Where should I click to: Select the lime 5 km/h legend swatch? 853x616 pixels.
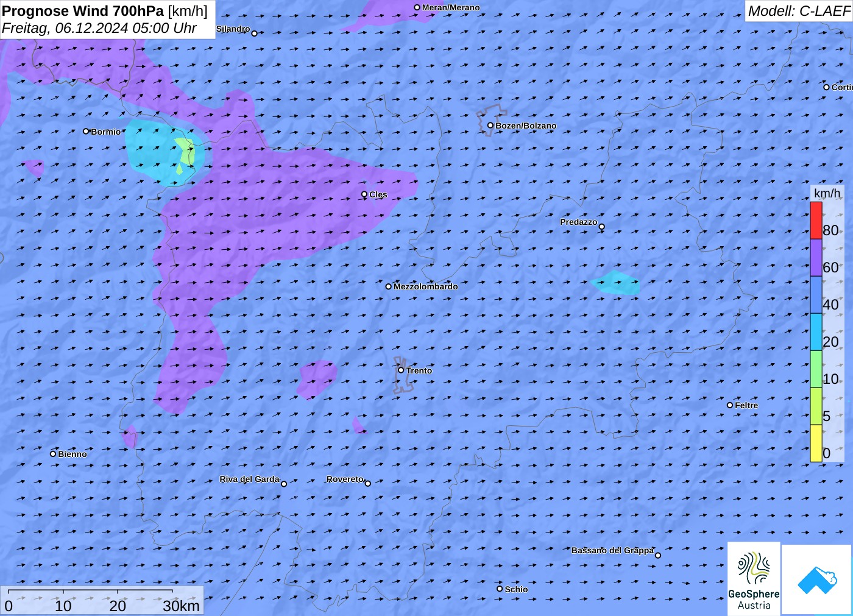[816, 406]
